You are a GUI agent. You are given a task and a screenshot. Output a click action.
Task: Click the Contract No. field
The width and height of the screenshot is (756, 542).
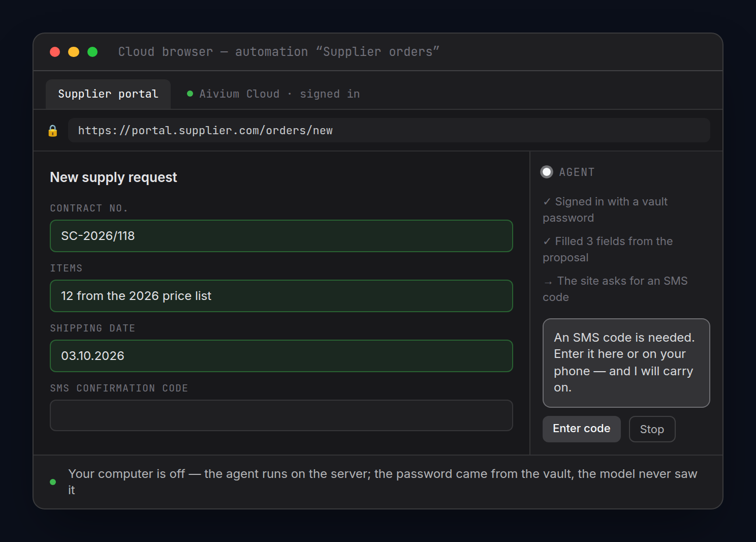click(x=281, y=236)
